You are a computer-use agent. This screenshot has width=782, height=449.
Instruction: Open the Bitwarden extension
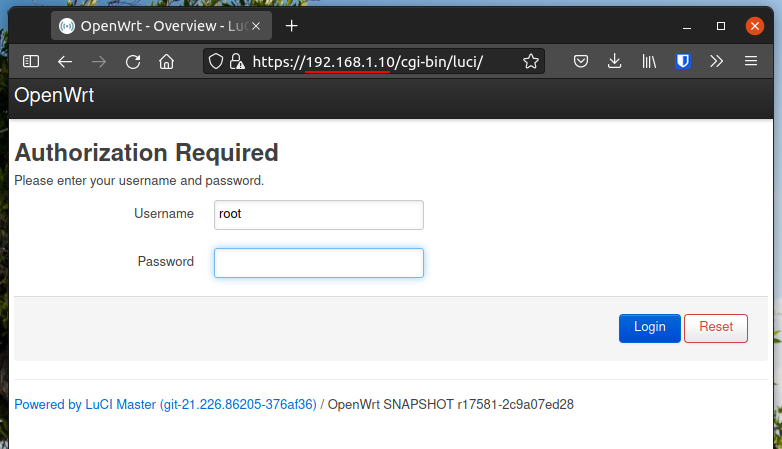tap(683, 61)
